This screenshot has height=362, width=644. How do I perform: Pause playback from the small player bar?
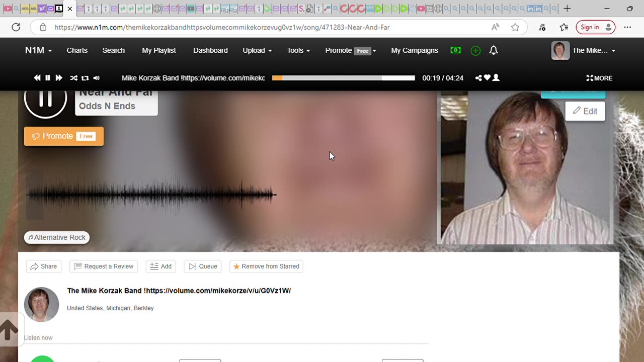48,78
